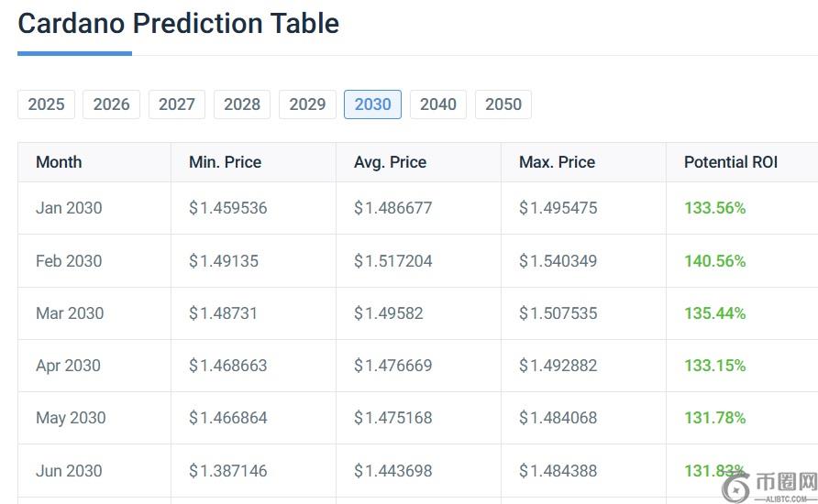Click the Min. Price column header
818x504 pixels.
click(x=225, y=162)
